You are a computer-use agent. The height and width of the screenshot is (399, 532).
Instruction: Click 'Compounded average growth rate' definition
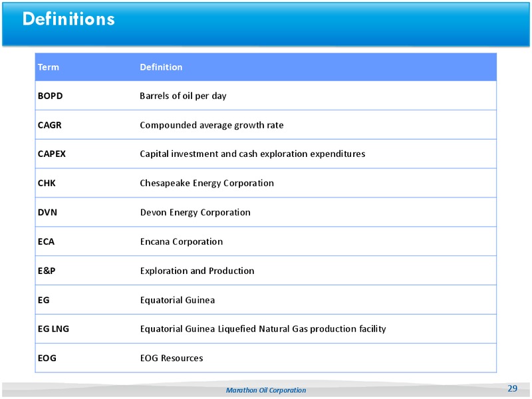click(x=211, y=125)
